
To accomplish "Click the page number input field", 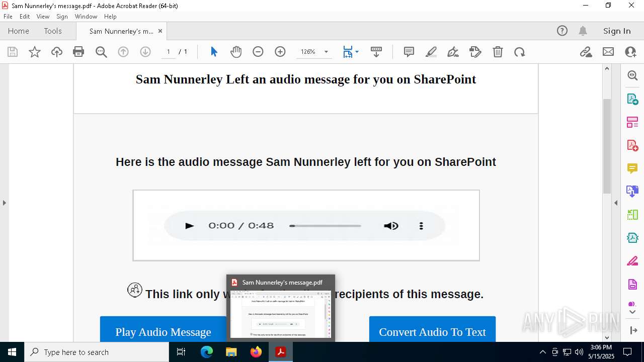I will pyautogui.click(x=168, y=52).
